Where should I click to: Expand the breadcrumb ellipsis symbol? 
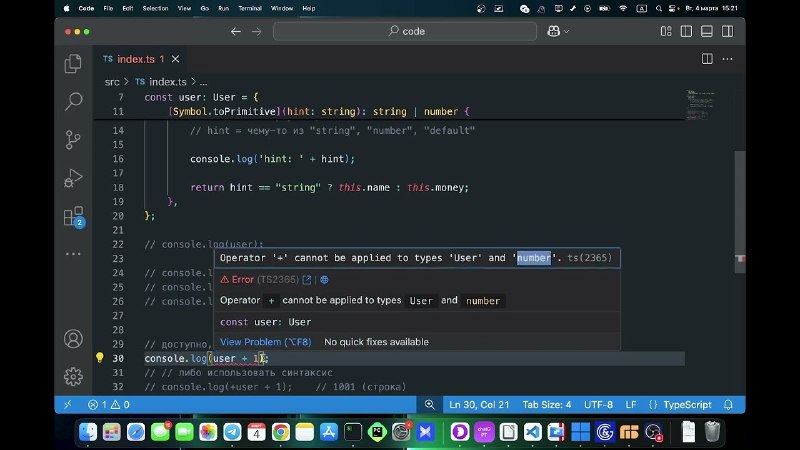click(x=204, y=82)
